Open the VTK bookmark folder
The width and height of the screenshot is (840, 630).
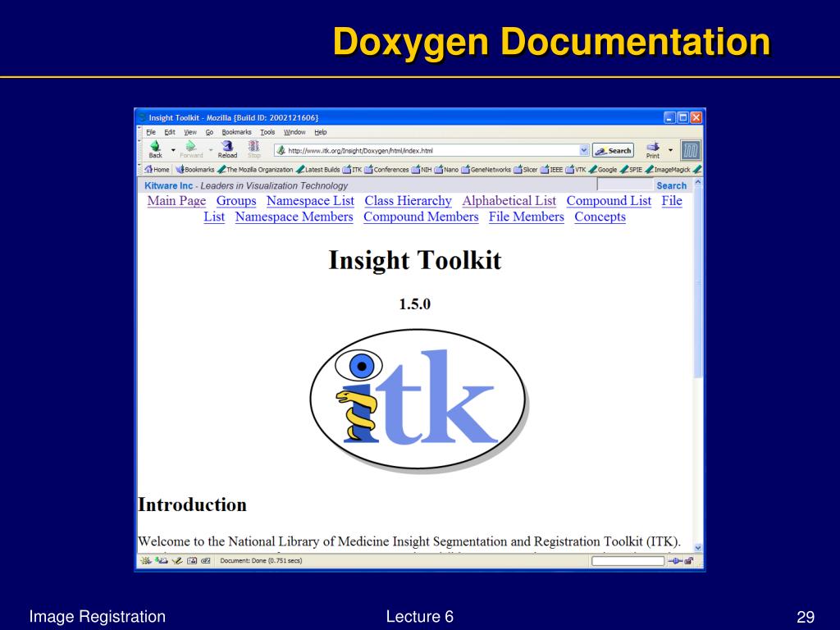576,169
